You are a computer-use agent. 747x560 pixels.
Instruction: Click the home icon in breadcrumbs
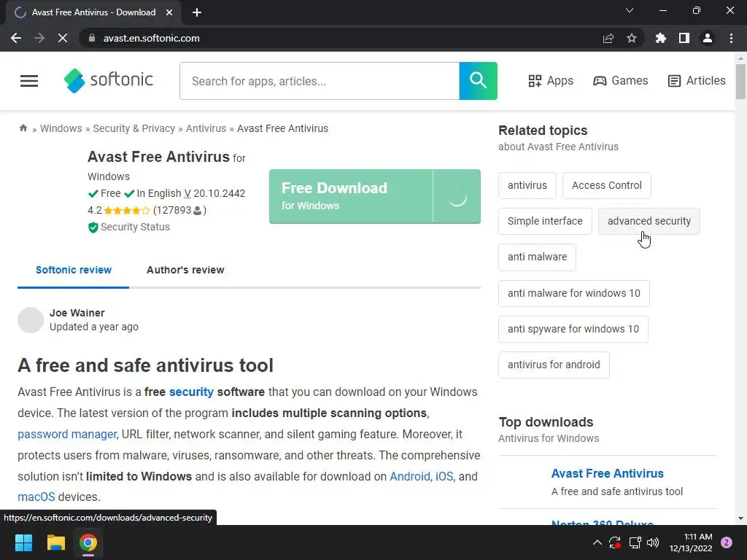tap(23, 128)
